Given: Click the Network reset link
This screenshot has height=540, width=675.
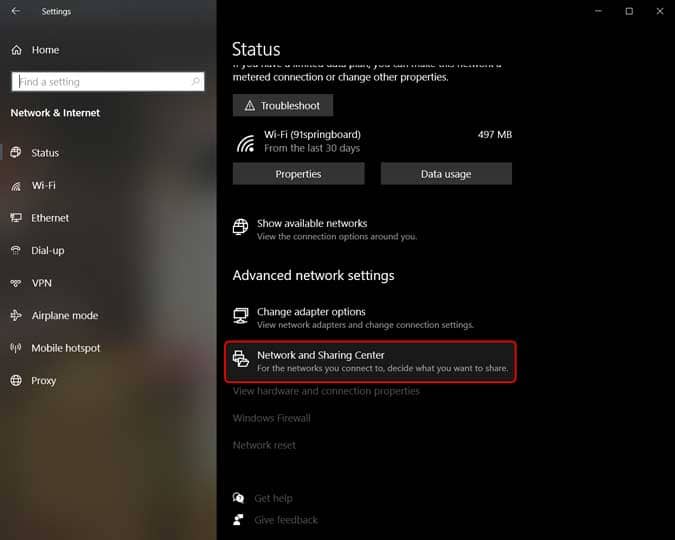Looking at the screenshot, I should [x=264, y=445].
